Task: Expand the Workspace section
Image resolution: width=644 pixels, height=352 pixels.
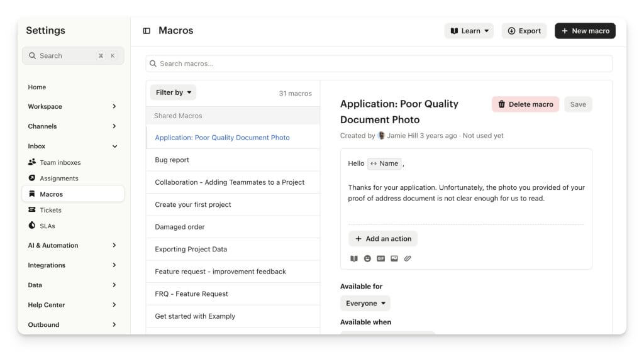Action: pos(114,107)
